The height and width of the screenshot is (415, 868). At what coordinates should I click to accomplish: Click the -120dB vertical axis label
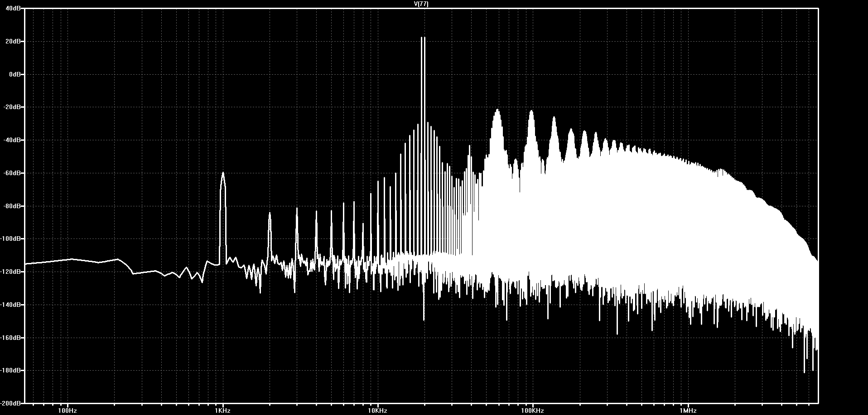pos(11,272)
